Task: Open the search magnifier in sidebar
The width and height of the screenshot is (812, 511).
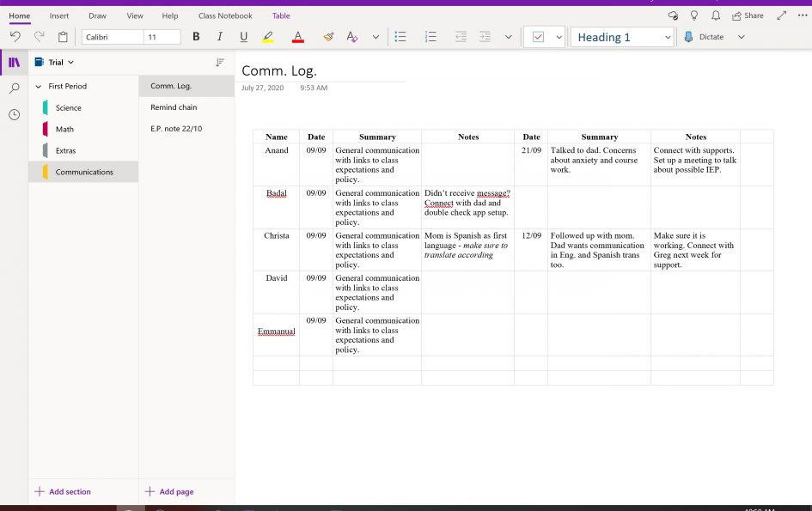Action: [x=15, y=88]
